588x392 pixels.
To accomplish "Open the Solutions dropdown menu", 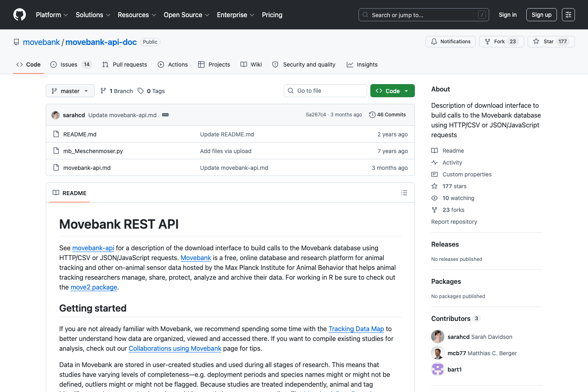I will (x=93, y=15).
